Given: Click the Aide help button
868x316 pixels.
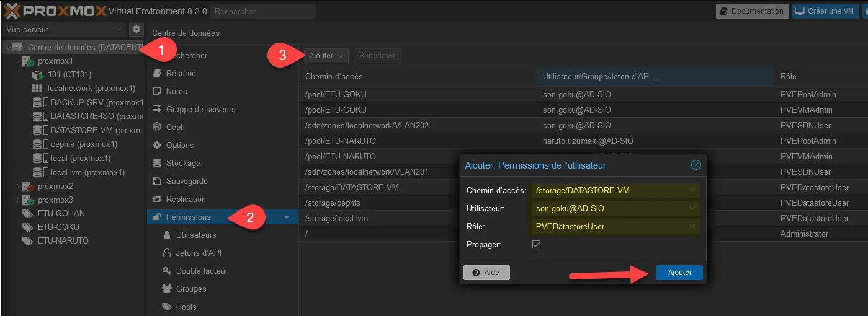Looking at the screenshot, I should [x=486, y=273].
